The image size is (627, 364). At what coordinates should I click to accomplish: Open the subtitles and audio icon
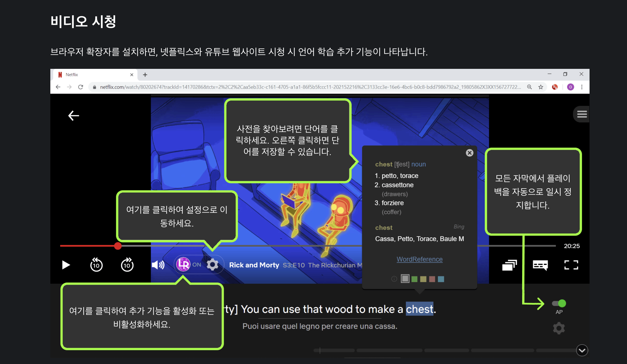coord(540,265)
